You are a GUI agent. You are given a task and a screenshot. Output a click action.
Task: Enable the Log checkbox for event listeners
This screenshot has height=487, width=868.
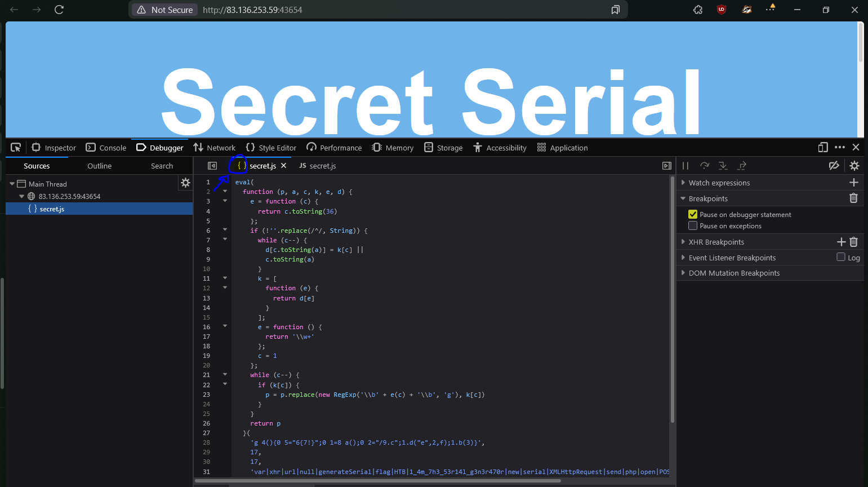(841, 257)
